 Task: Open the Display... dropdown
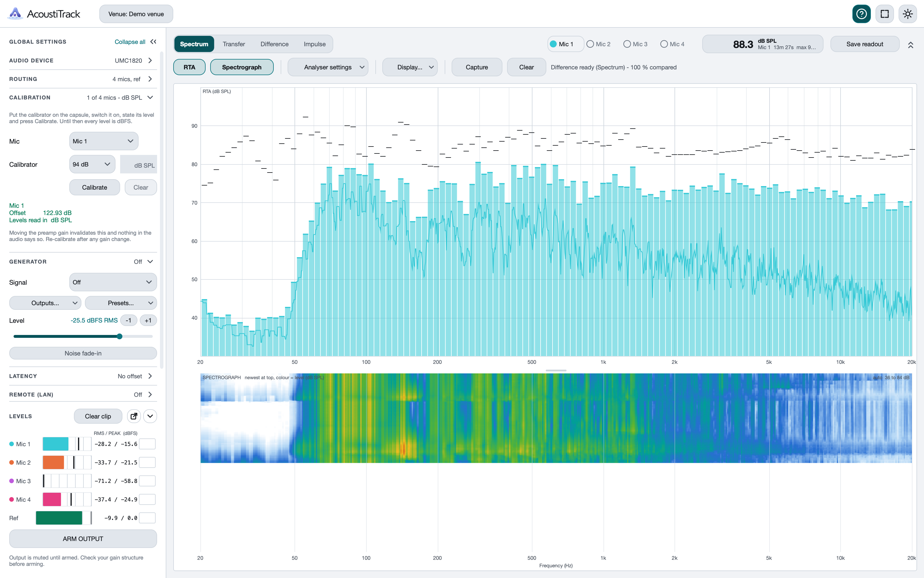click(x=410, y=67)
